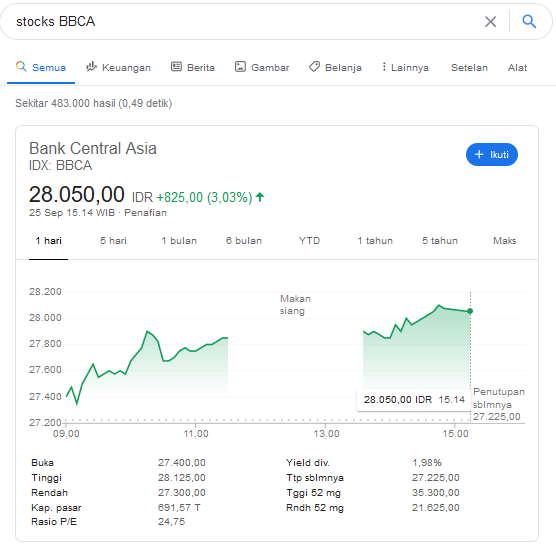Show the 1 tahun chart range
The height and width of the screenshot is (544, 556).
(375, 240)
